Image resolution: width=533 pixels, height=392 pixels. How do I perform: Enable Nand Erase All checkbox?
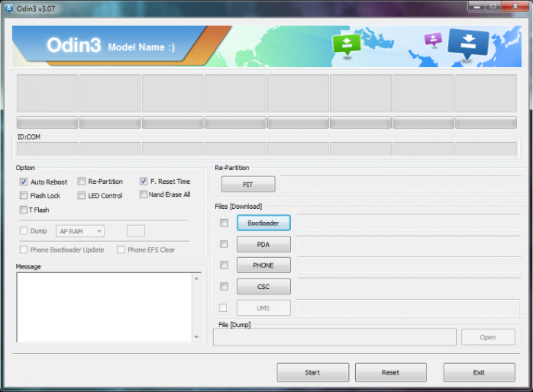[x=143, y=194]
